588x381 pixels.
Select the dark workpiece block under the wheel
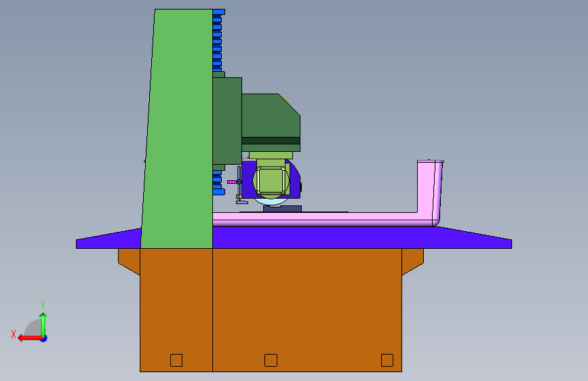282,209
